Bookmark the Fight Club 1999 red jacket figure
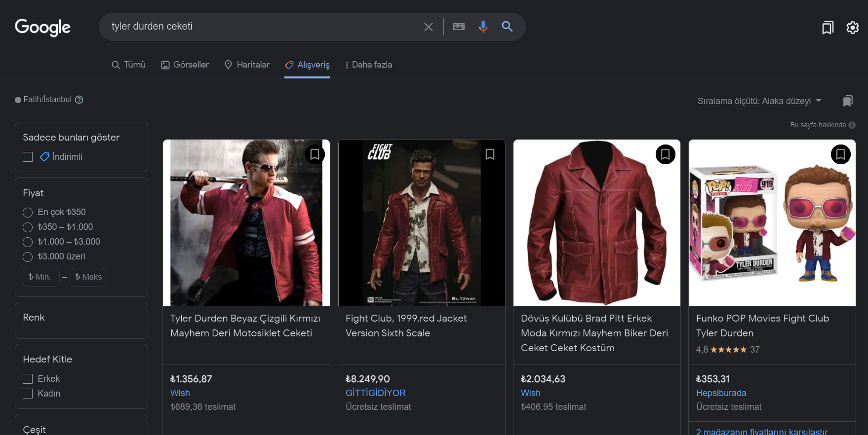868x435 pixels. coord(490,154)
